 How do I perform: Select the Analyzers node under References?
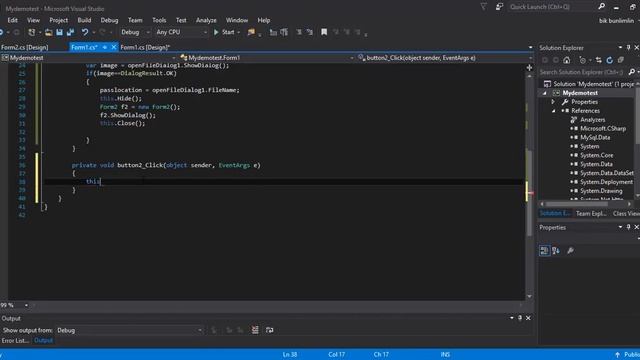592,120
